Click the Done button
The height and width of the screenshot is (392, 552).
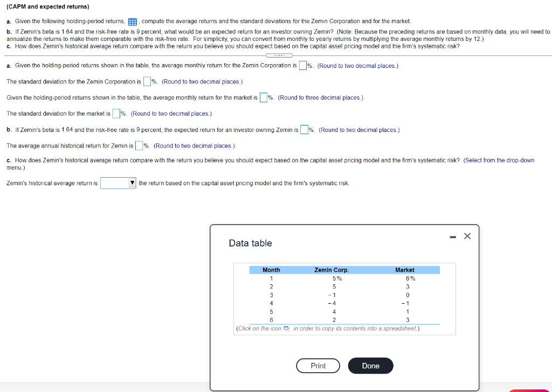pos(370,366)
